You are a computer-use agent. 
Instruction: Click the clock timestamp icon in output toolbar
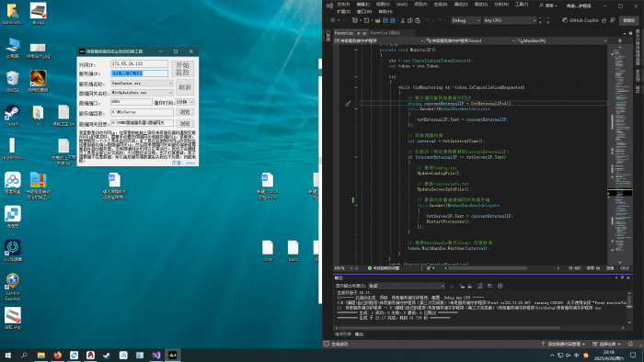coord(500,286)
